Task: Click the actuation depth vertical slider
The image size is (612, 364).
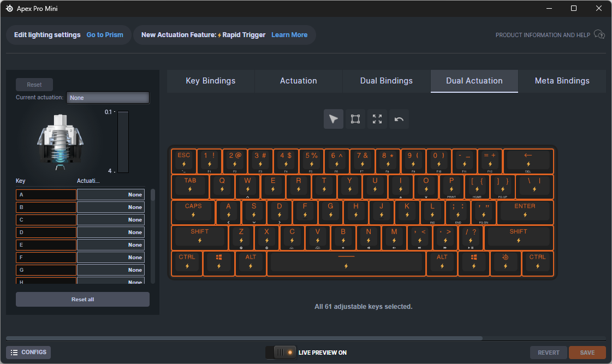Action: click(123, 142)
